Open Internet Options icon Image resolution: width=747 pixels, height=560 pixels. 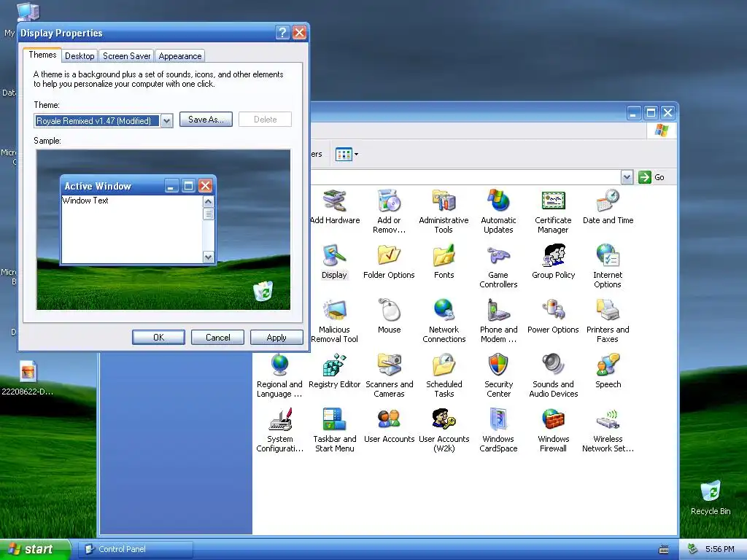tap(608, 266)
